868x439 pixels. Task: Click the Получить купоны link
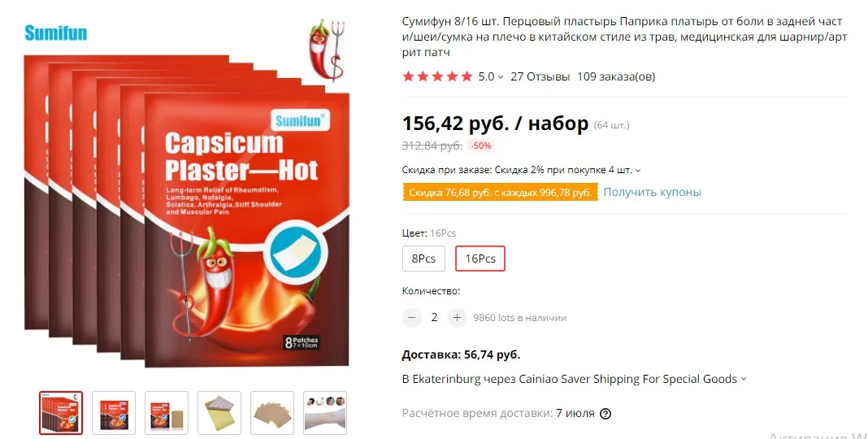pos(652,192)
